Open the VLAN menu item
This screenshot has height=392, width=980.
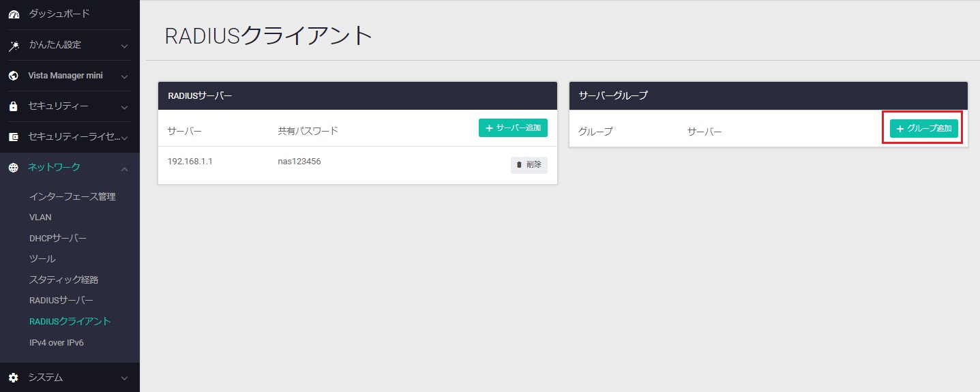point(40,217)
